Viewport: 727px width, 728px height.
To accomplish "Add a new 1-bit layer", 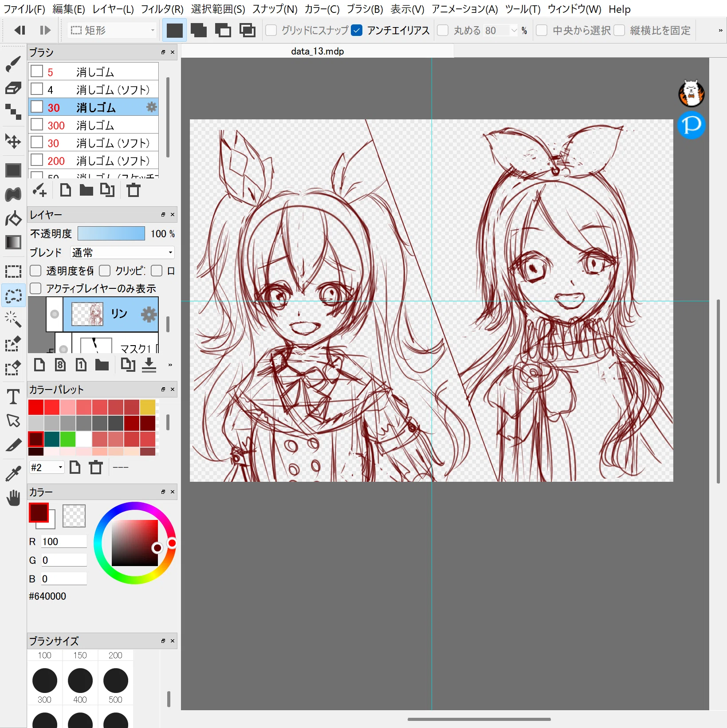I will (81, 365).
